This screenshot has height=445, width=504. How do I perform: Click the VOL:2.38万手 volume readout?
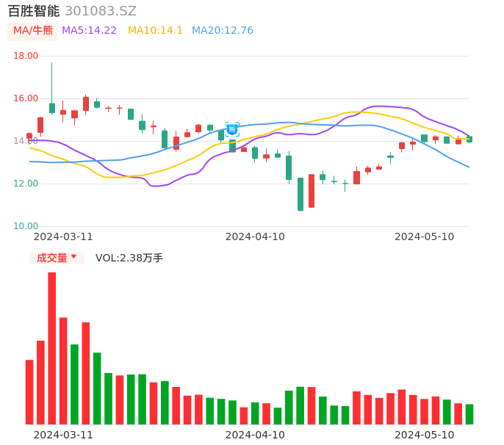(x=129, y=258)
